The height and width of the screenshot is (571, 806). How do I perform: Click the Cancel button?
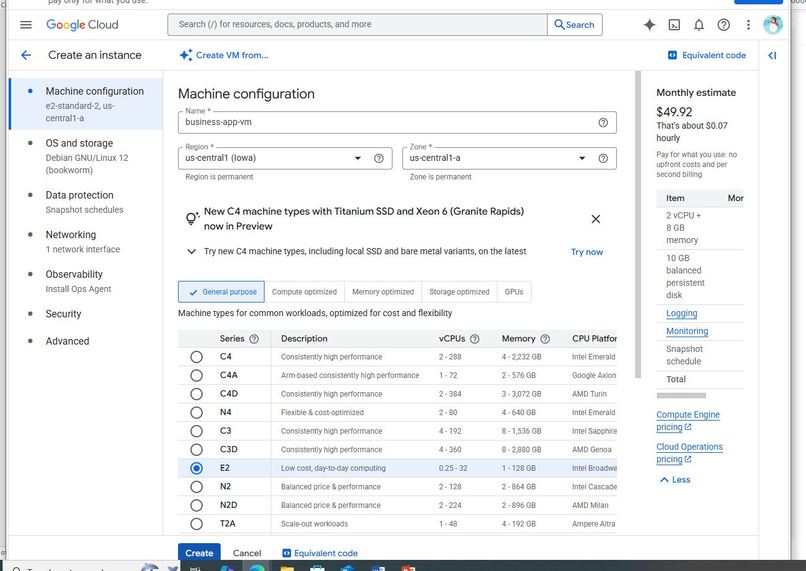click(x=247, y=553)
